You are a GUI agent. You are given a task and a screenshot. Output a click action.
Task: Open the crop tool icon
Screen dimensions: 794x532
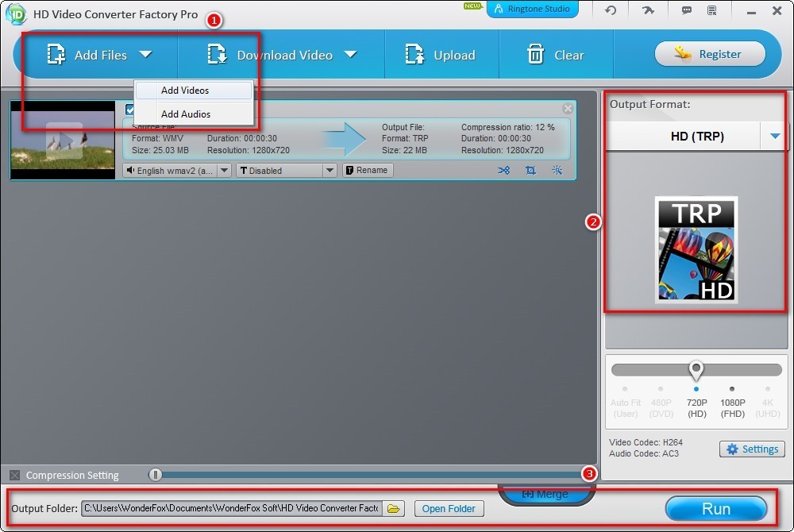pyautogui.click(x=530, y=171)
